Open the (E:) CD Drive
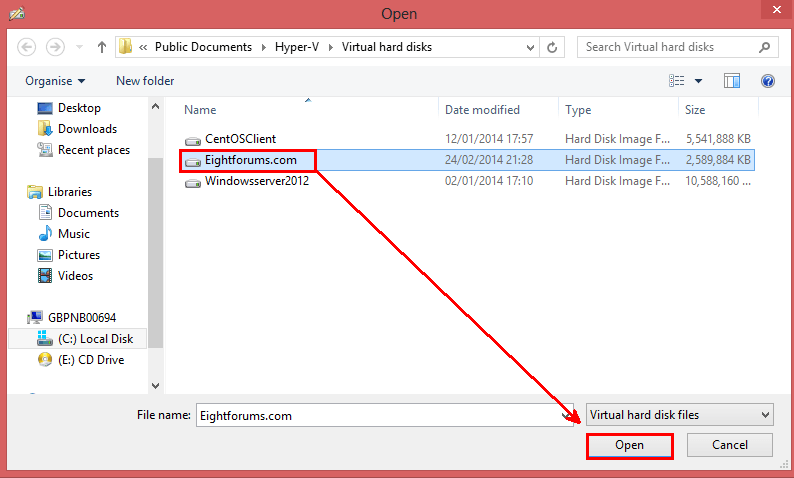This screenshot has width=794, height=478. [x=90, y=360]
